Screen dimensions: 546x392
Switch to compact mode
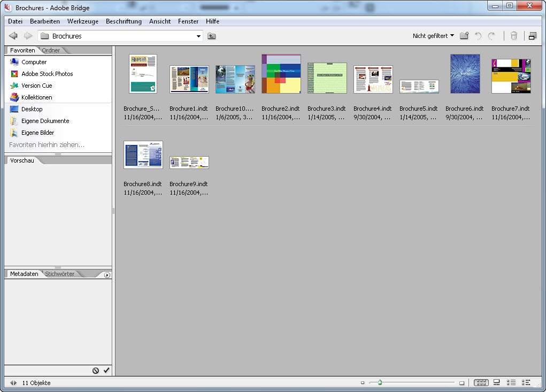point(533,35)
